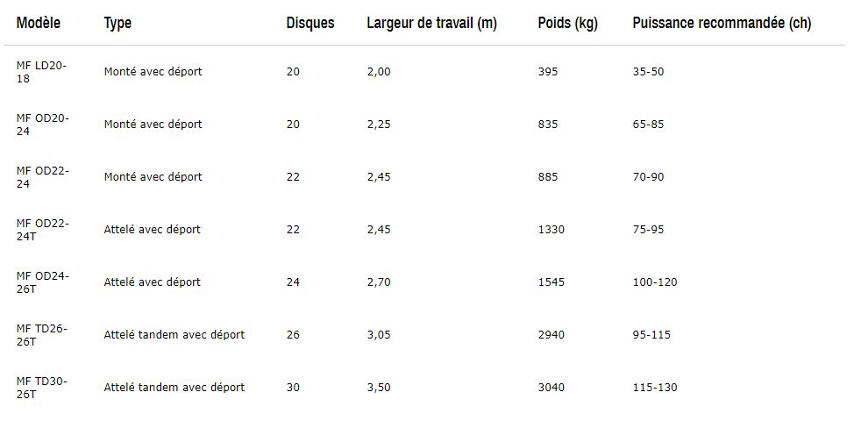
Task: Click the 2940 weight value
Action: (x=551, y=335)
